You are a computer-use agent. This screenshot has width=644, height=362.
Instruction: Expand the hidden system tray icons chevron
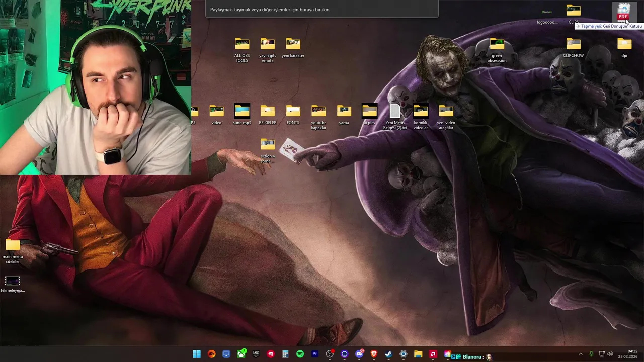pos(580,354)
